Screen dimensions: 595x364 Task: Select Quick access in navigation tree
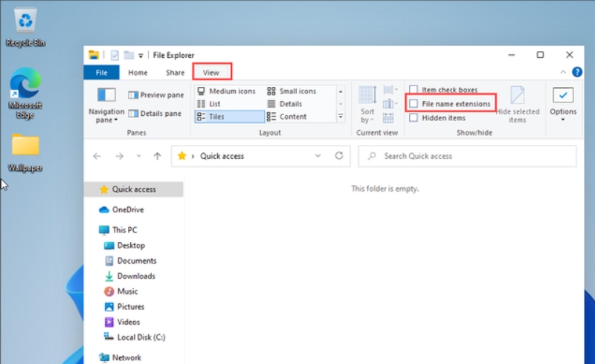point(134,189)
